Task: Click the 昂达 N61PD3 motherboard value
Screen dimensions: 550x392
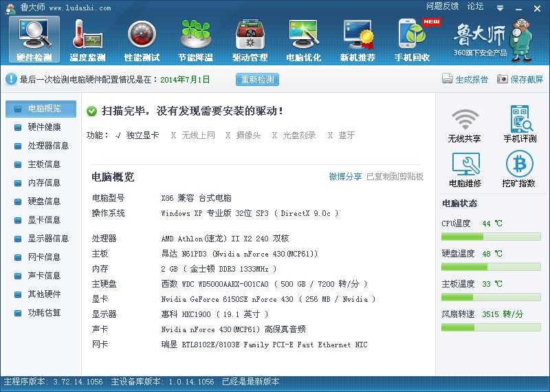Action: point(239,254)
